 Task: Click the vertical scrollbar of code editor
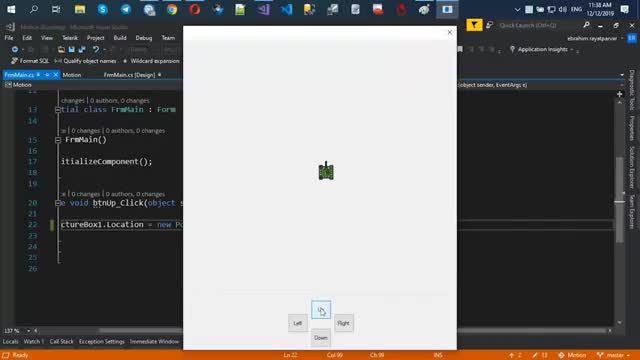[x=619, y=212]
